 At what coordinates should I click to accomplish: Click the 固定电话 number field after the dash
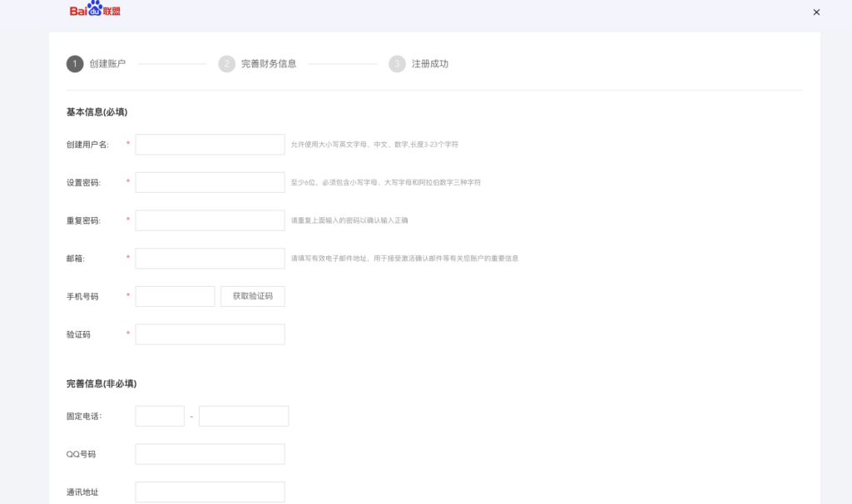click(244, 416)
